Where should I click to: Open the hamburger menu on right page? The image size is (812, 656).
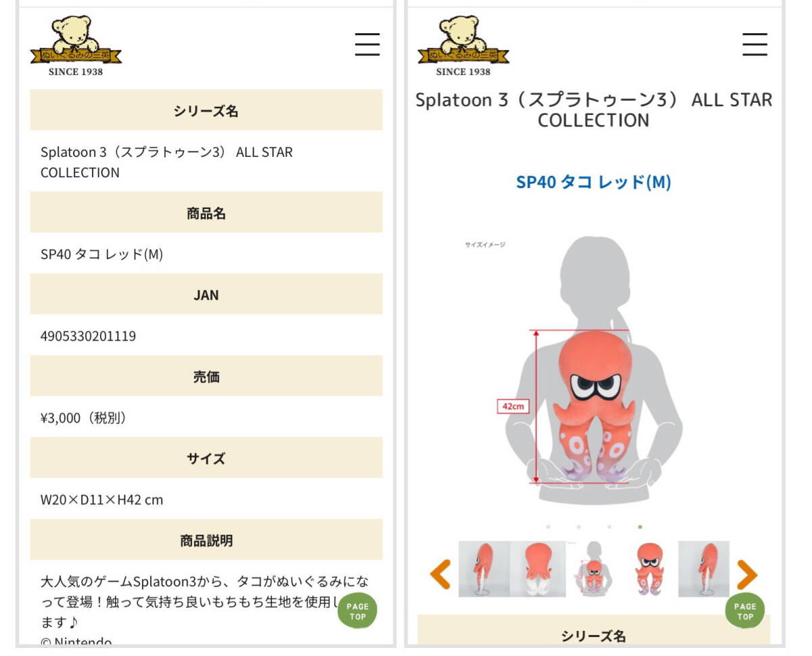[754, 44]
